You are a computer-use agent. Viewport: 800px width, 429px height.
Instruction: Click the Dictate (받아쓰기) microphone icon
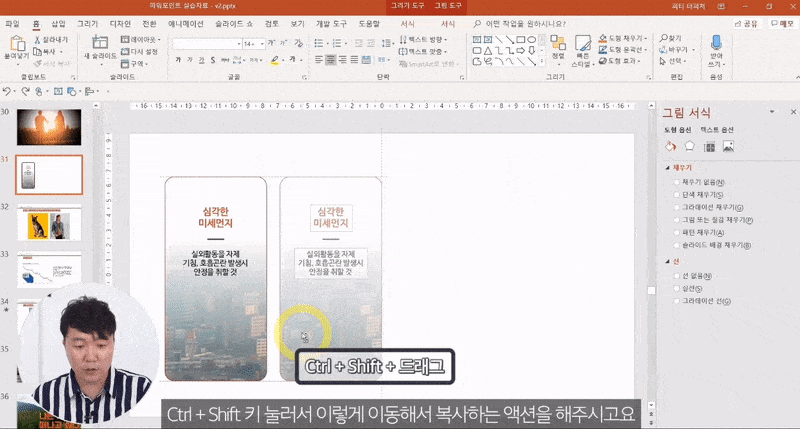tap(716, 43)
